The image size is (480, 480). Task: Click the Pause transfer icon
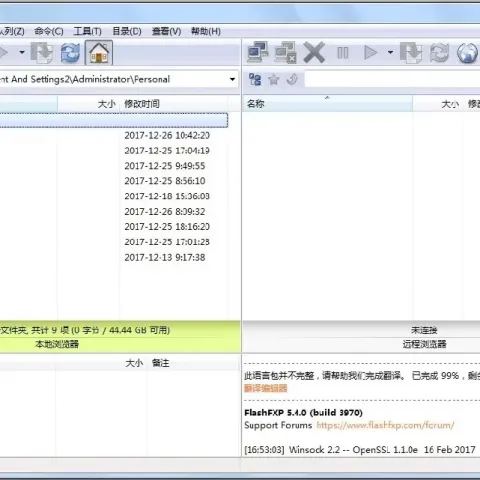[x=343, y=53]
